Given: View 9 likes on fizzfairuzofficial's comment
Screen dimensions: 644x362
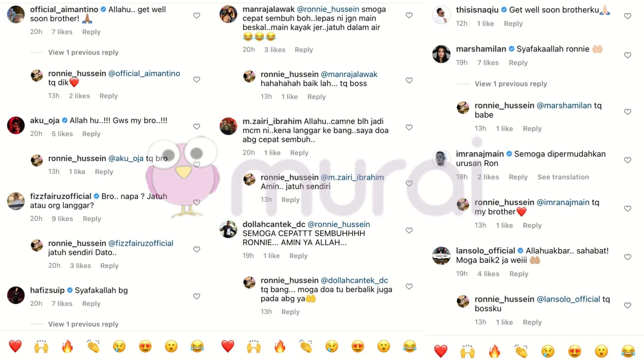Looking at the screenshot, I should (x=62, y=219).
